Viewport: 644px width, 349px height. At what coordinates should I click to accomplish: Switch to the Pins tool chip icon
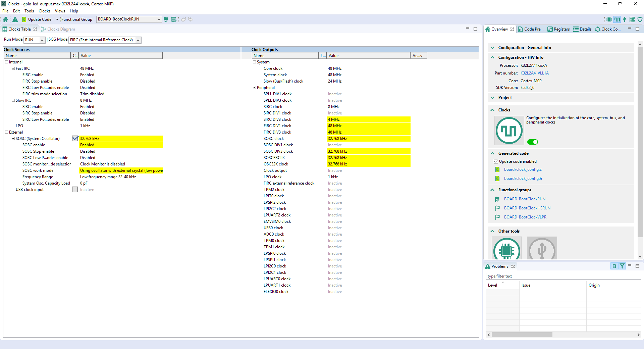[609, 19]
